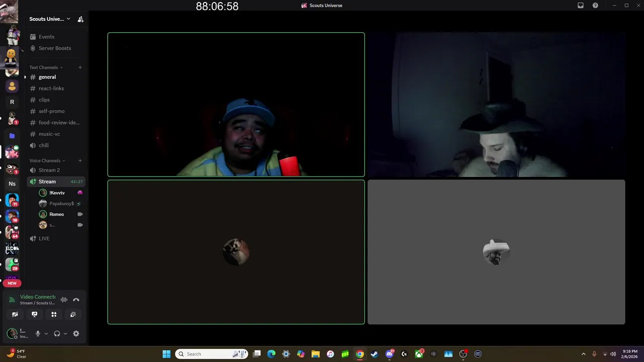Deafen with the headphones icon
Viewport: 644px width, 362px height.
[x=57, y=333]
